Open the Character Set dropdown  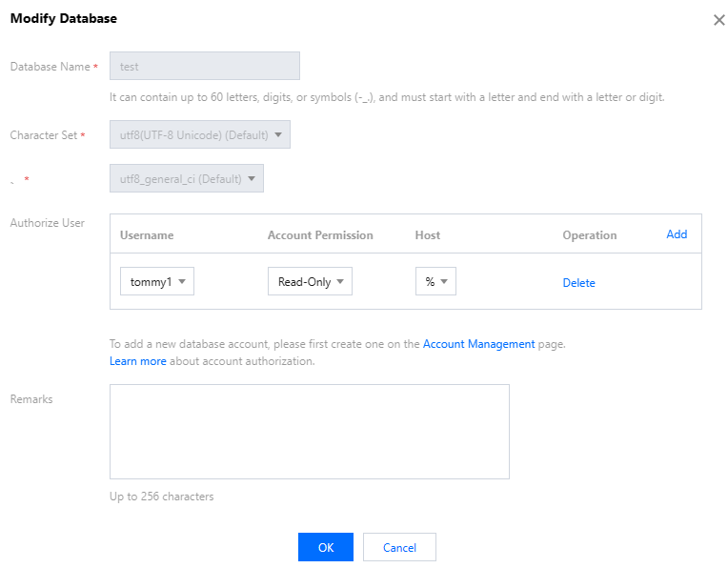coord(200,134)
